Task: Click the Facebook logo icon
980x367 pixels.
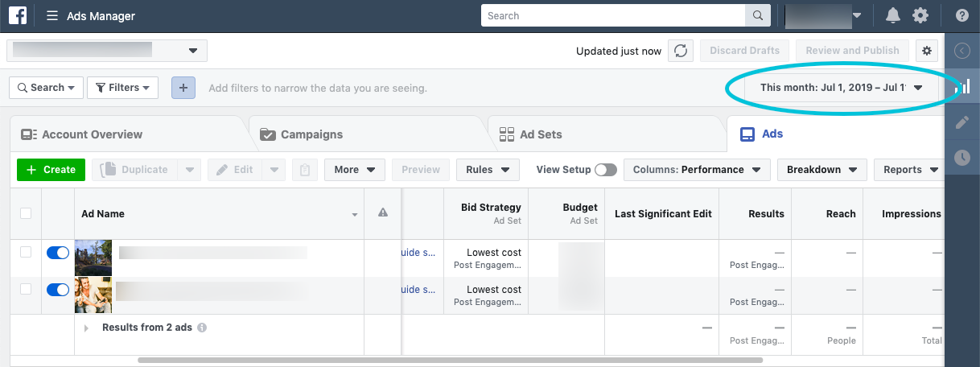Action: click(18, 15)
